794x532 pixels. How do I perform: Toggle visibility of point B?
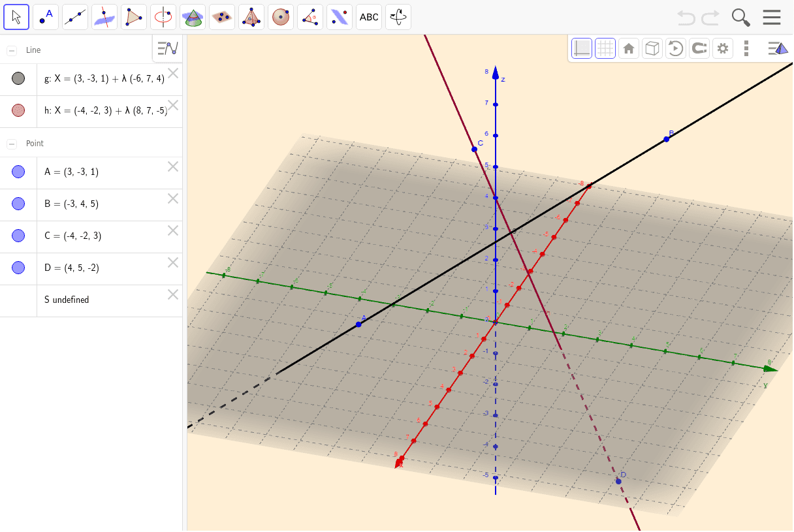18,204
